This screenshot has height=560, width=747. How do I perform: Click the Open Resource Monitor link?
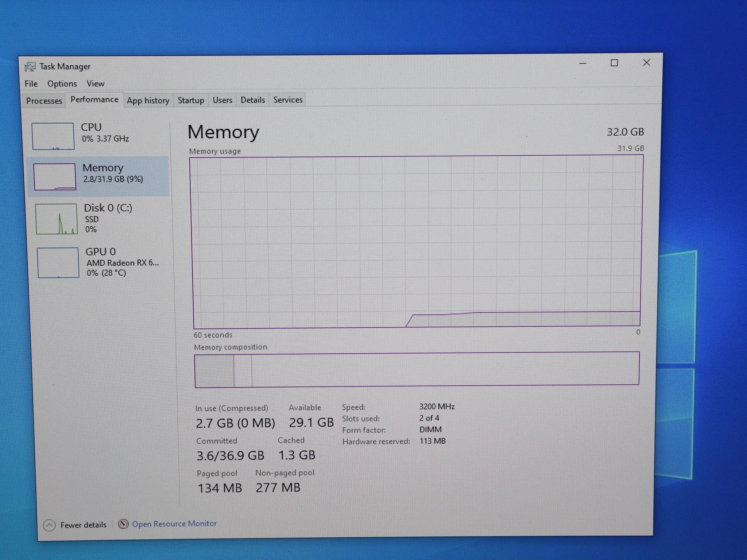174,524
